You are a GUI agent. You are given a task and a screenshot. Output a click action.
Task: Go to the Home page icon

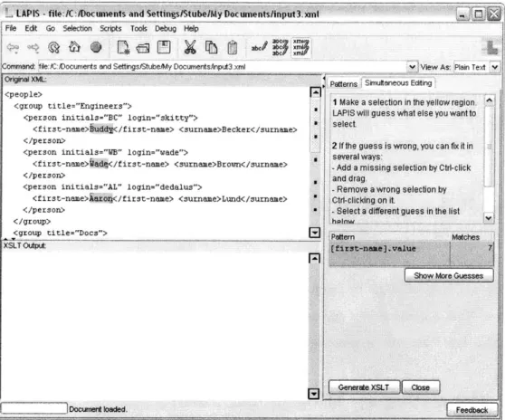(x=74, y=47)
